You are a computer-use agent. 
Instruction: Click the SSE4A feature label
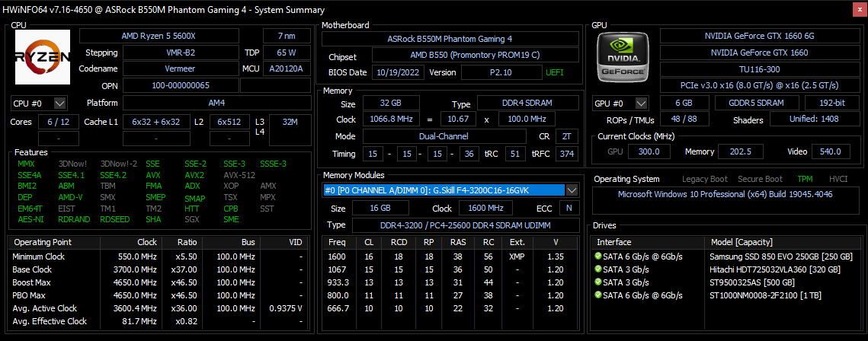30,175
